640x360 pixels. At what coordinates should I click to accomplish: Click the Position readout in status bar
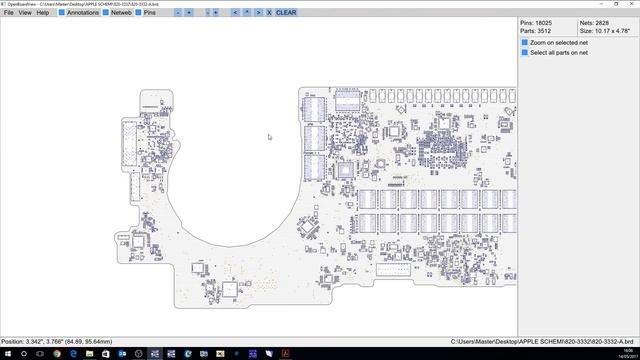point(57,342)
